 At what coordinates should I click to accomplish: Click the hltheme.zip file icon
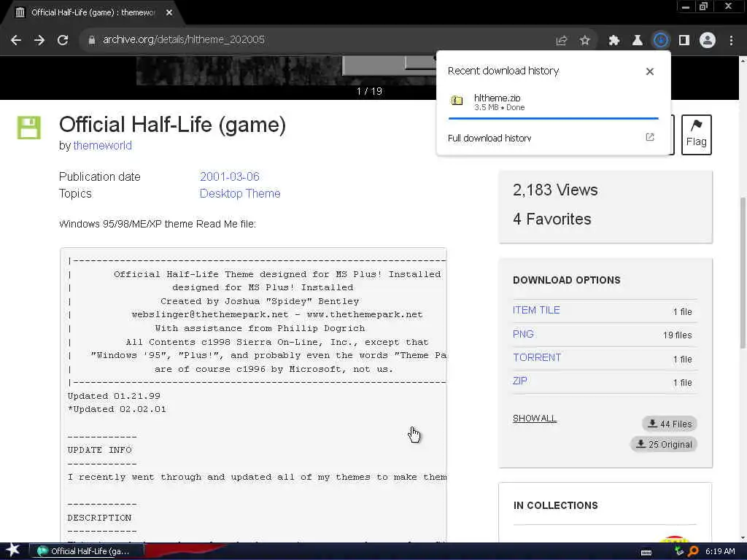(x=457, y=101)
